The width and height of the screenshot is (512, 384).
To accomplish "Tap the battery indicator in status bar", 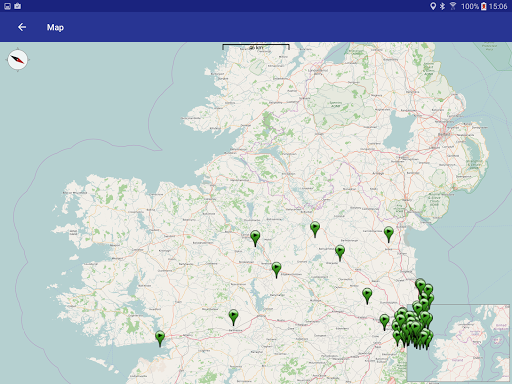I will (483, 6).
